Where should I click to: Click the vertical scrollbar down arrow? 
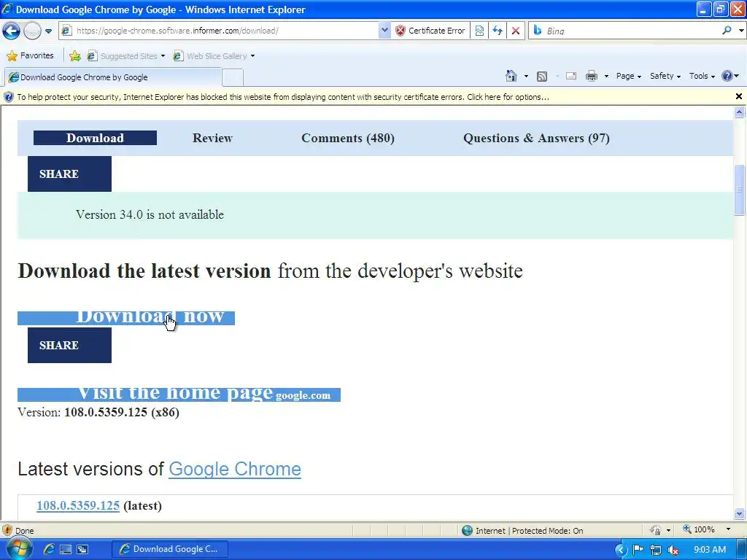[740, 514]
